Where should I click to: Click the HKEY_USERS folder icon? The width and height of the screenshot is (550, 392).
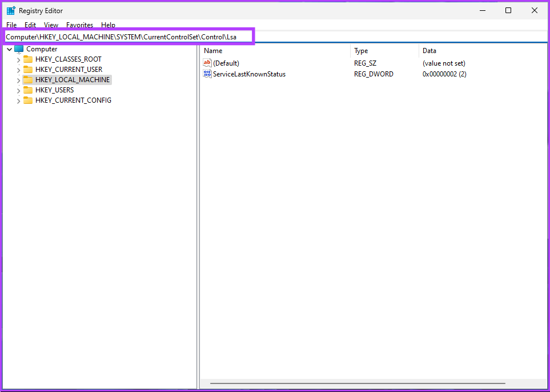[x=28, y=90]
